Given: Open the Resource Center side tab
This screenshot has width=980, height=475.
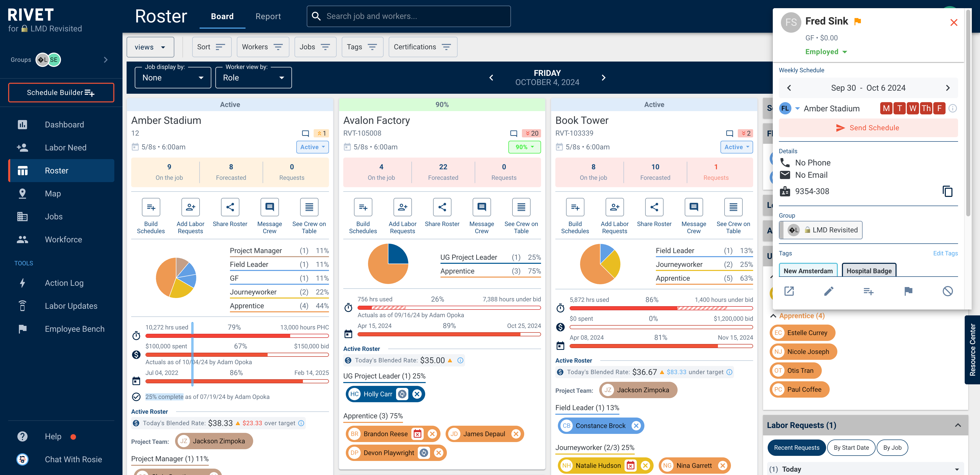Looking at the screenshot, I should (x=972, y=349).
